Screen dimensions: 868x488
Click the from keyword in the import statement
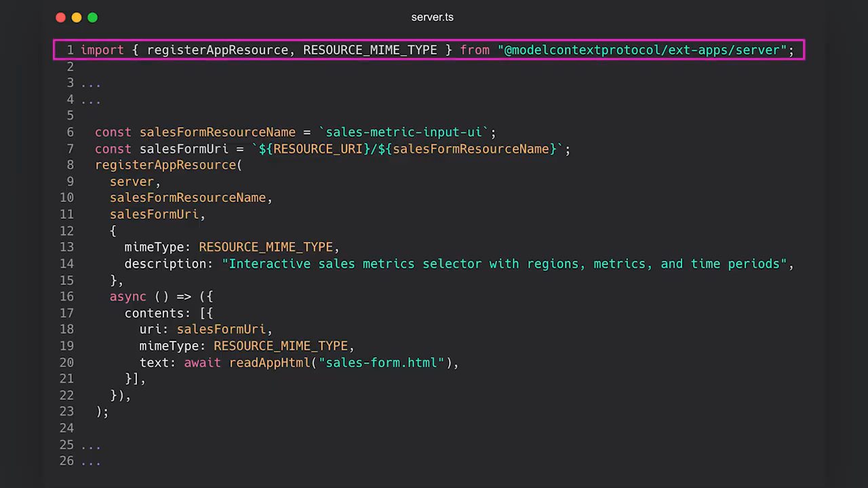click(475, 50)
